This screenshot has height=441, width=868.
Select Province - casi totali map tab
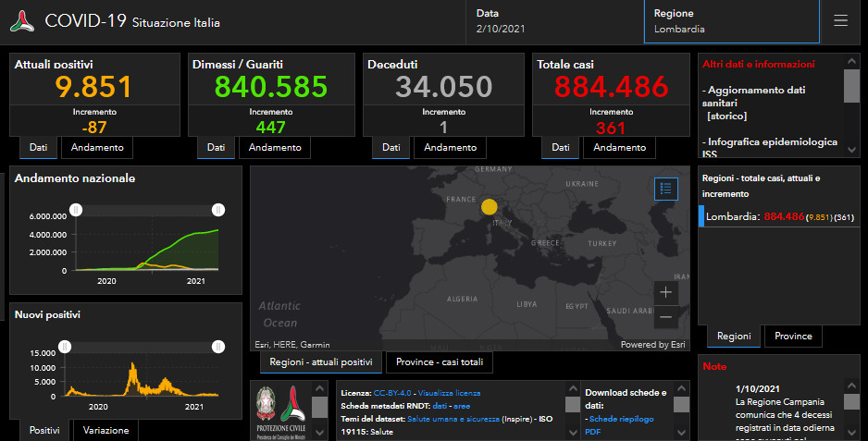(440, 362)
